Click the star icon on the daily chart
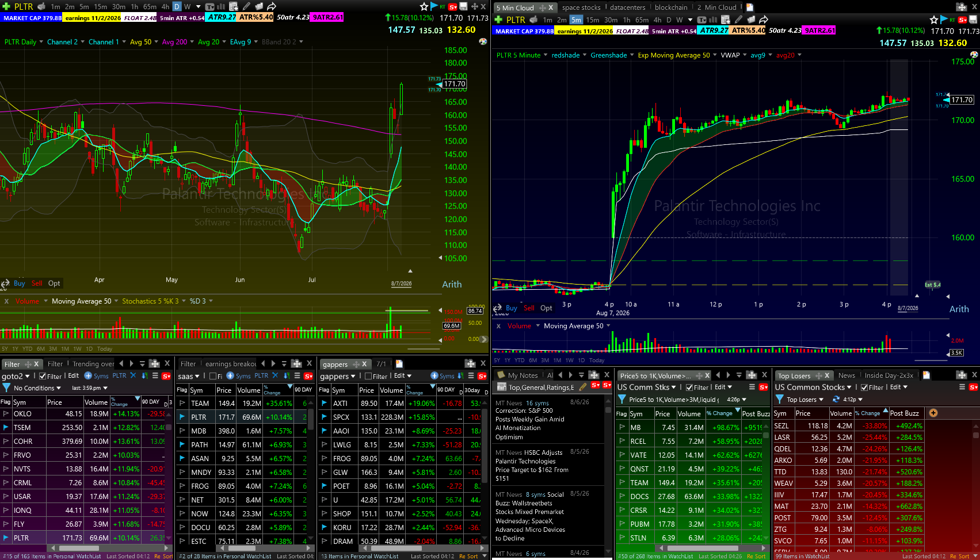This screenshot has height=560, width=980. pos(424,6)
